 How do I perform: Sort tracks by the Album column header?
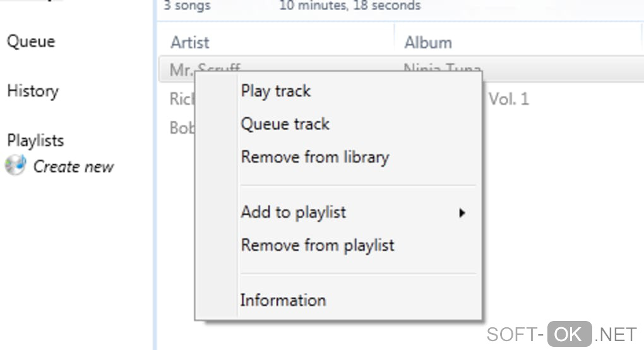point(427,43)
